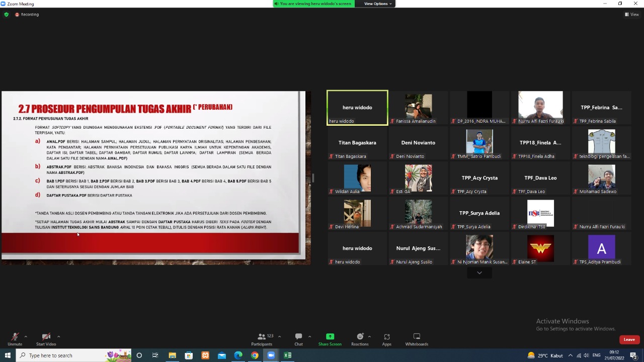The image size is (644, 362).
Task: Open Task View in taskbar
Action: point(155,355)
